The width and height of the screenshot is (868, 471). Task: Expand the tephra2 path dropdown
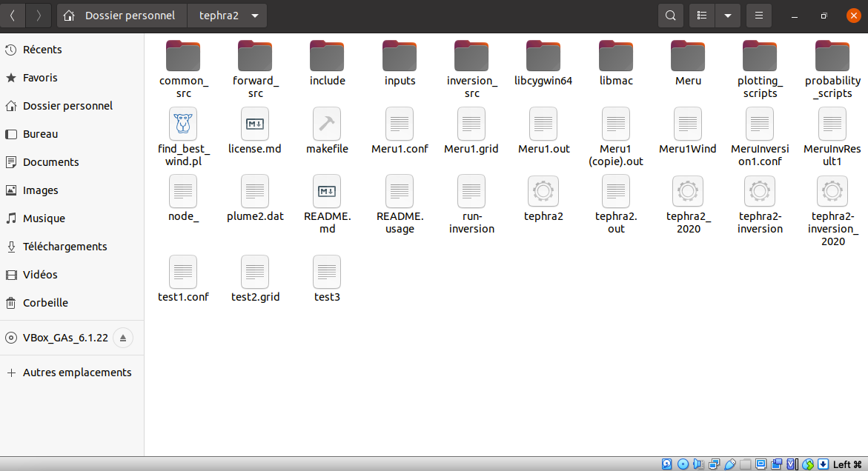(255, 16)
